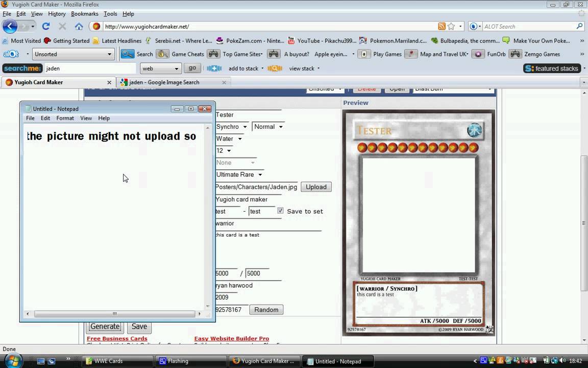Click the searchme logo
The image size is (588, 368).
point(22,68)
